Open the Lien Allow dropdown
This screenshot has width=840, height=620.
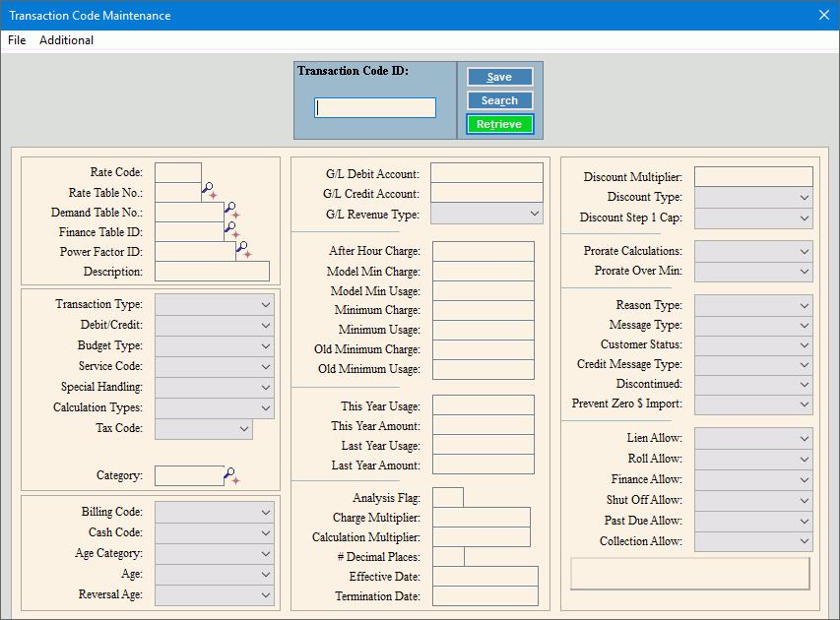point(753,439)
